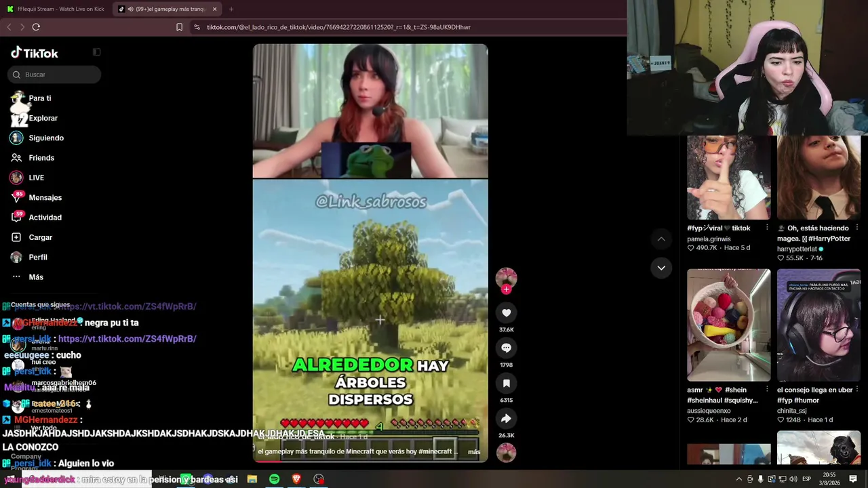Open Mensajes inbox
Image resolution: width=868 pixels, height=488 pixels.
tap(36, 197)
